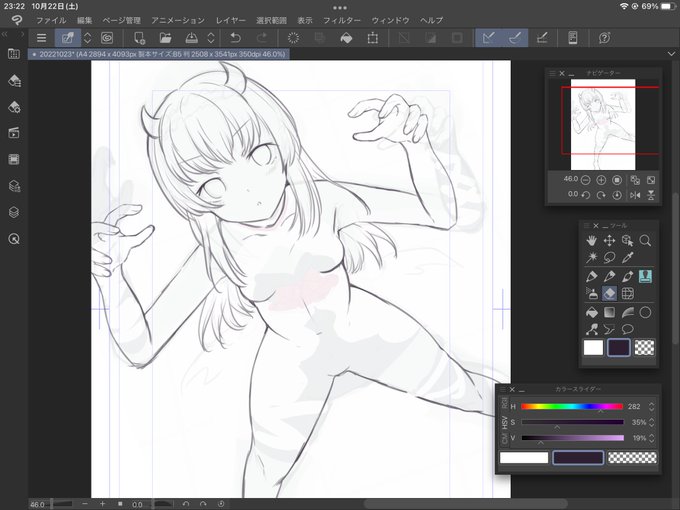Rotate canvas left in Navigator
The width and height of the screenshot is (680, 510).
585,195
